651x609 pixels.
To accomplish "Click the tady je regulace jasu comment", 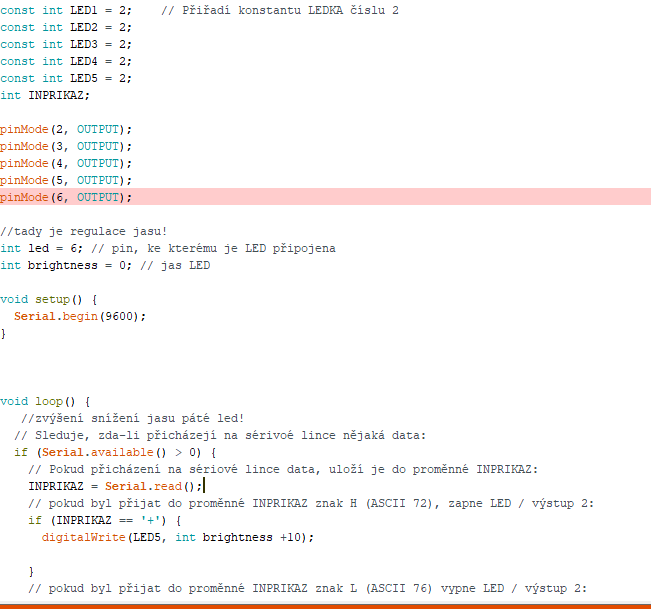I will click(x=83, y=231).
